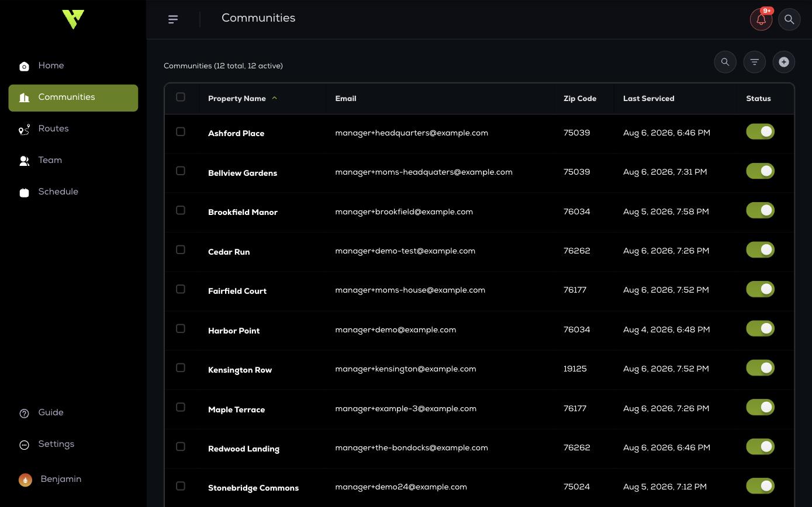The image size is (812, 507).
Task: Open Benjamin's profile
Action: [73, 480]
